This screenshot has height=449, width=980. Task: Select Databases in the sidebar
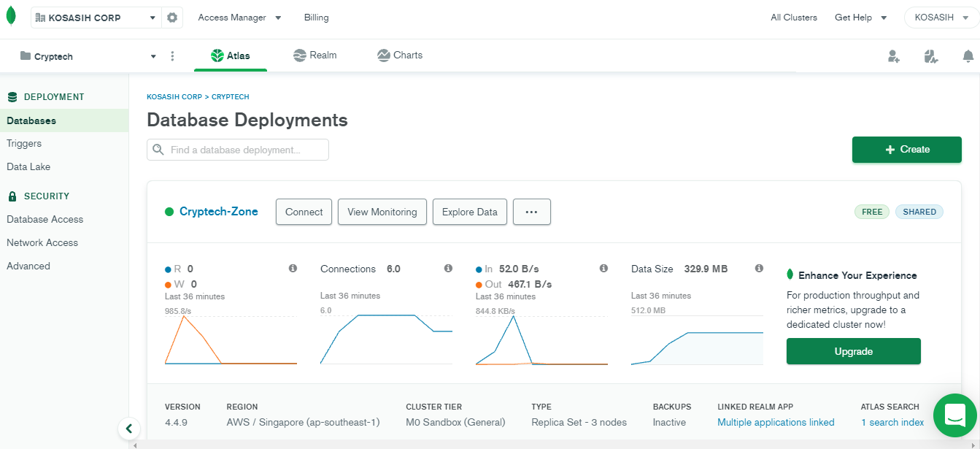[x=64, y=120]
